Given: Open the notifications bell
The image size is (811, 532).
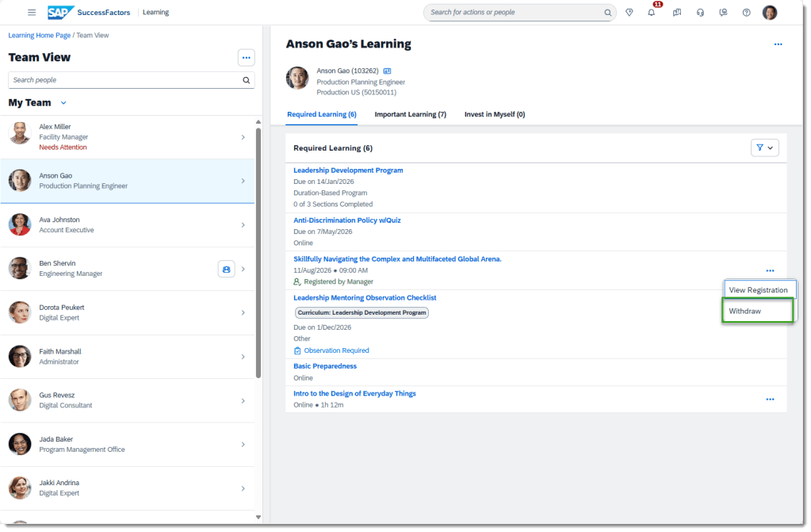Looking at the screenshot, I should (652, 13).
